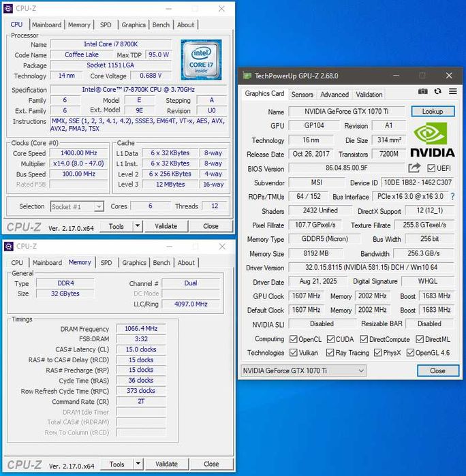This screenshot has width=466, height=476.
Task: Click Driver Version field in GPU-Z
Action: tap(371, 268)
